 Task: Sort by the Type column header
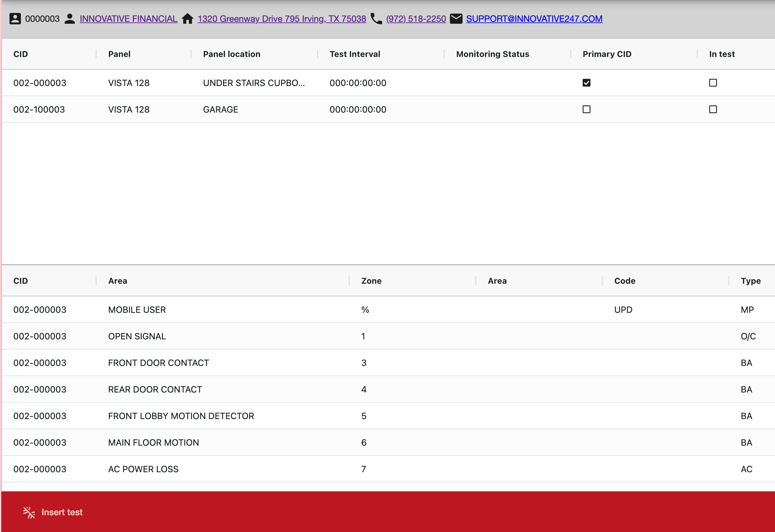(x=751, y=281)
